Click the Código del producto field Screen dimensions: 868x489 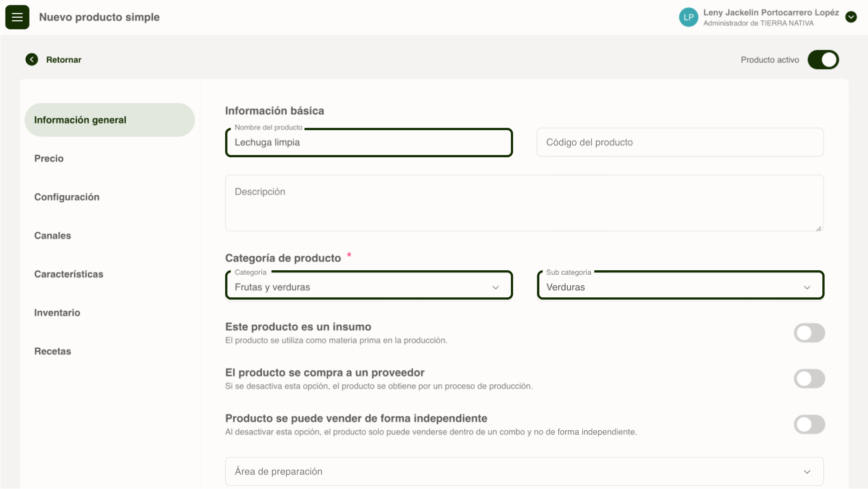(679, 142)
